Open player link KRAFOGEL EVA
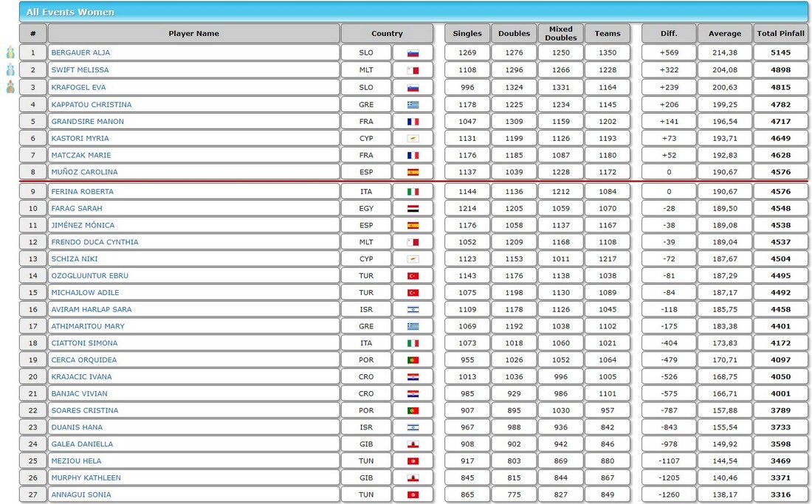The height and width of the screenshot is (504, 812). click(x=78, y=87)
